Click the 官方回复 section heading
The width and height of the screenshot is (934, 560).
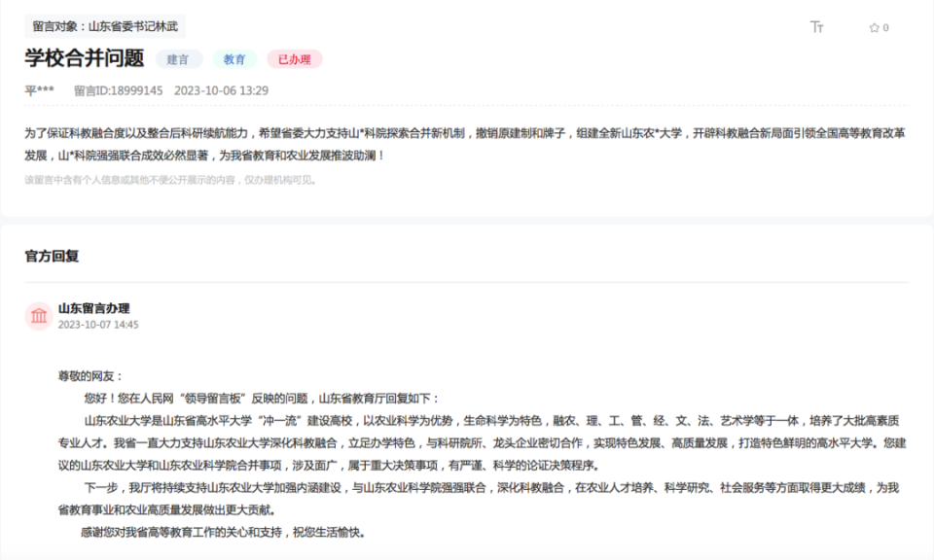52,257
